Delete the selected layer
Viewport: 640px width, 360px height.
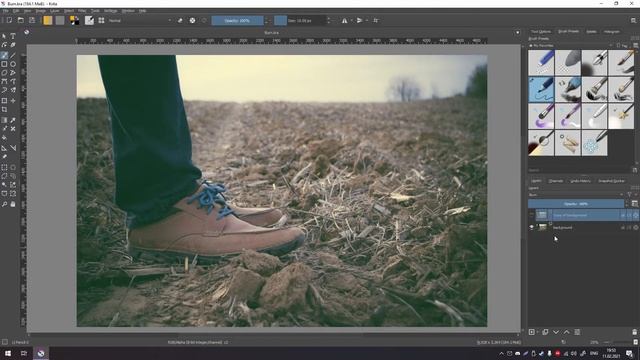tap(635, 332)
